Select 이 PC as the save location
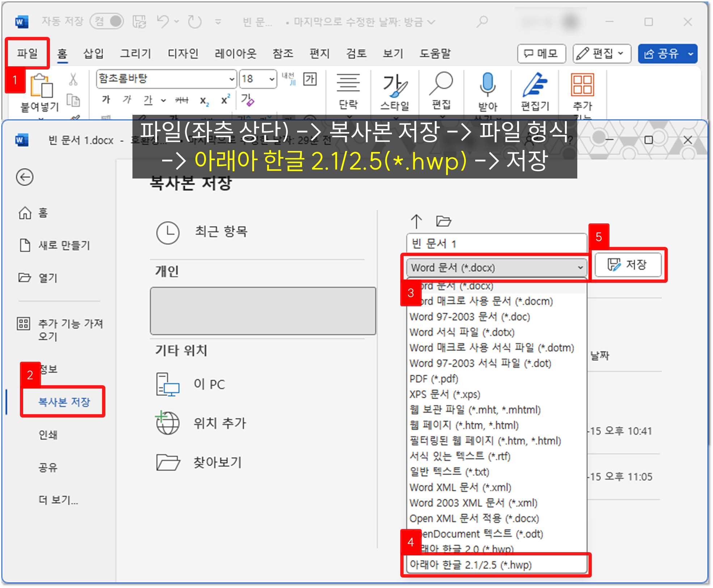Image resolution: width=713 pixels, height=588 pixels. (x=209, y=385)
